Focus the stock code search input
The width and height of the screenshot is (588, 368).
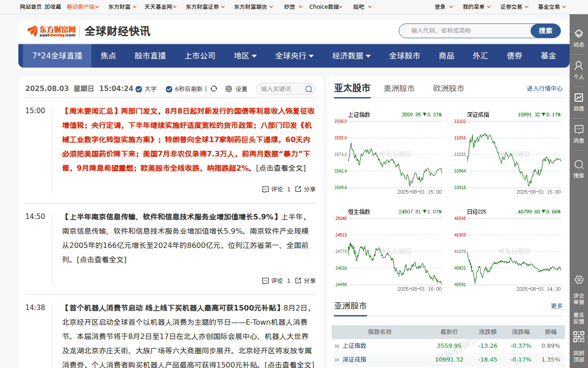coord(465,31)
